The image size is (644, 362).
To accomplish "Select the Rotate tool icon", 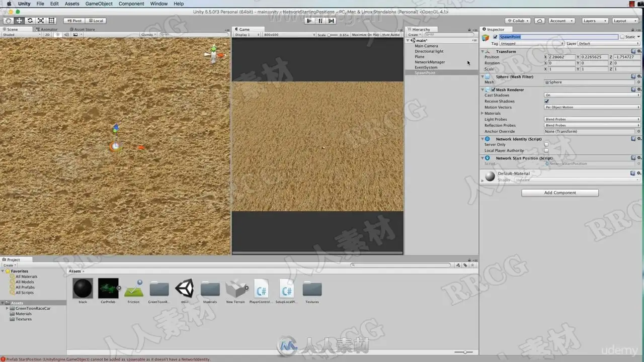I will (30, 21).
